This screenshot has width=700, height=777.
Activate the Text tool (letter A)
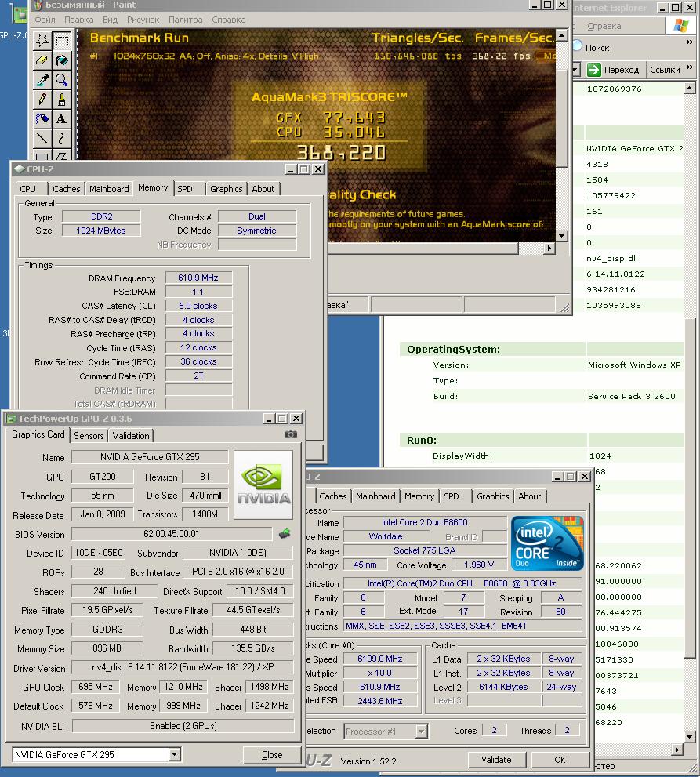point(62,118)
